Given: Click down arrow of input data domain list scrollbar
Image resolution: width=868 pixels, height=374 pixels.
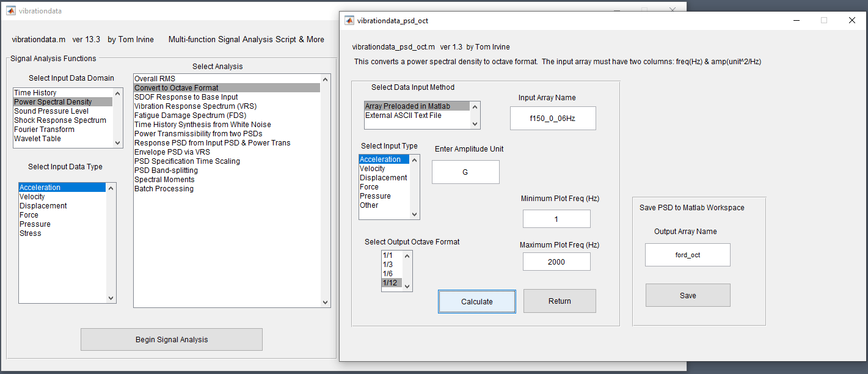Looking at the screenshot, I should [118, 142].
